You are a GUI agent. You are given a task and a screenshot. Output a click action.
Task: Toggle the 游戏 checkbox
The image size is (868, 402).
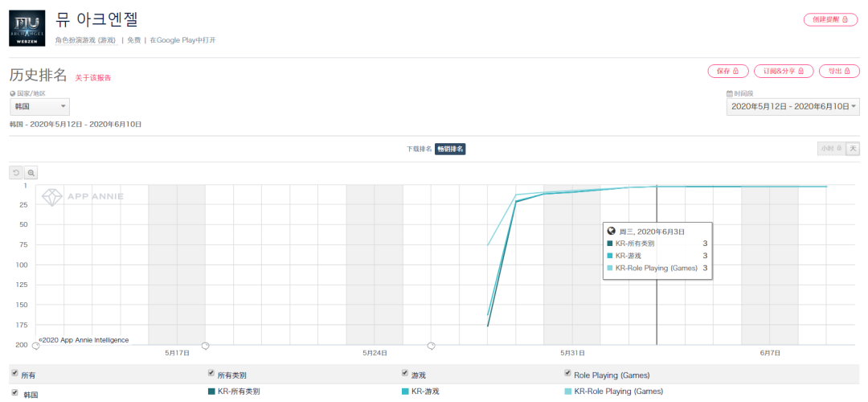click(x=405, y=374)
